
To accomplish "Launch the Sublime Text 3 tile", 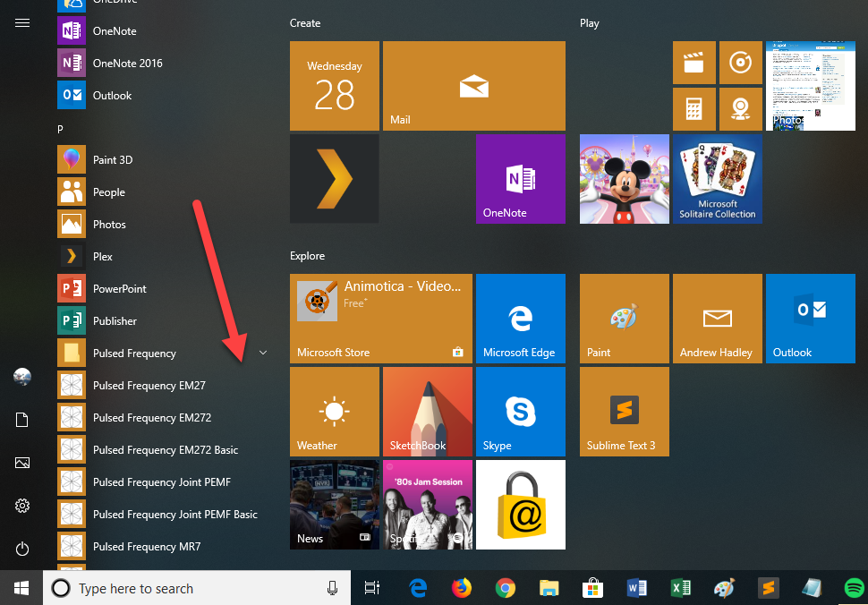I will tap(625, 412).
